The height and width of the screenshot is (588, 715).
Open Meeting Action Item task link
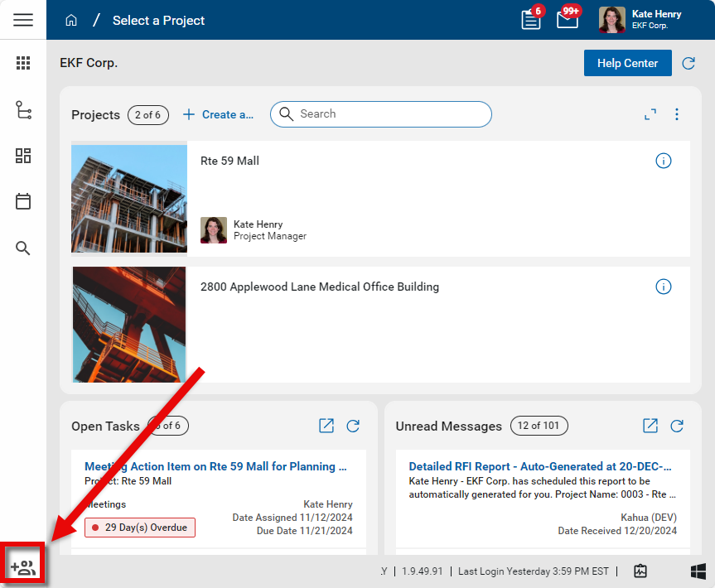[215, 466]
